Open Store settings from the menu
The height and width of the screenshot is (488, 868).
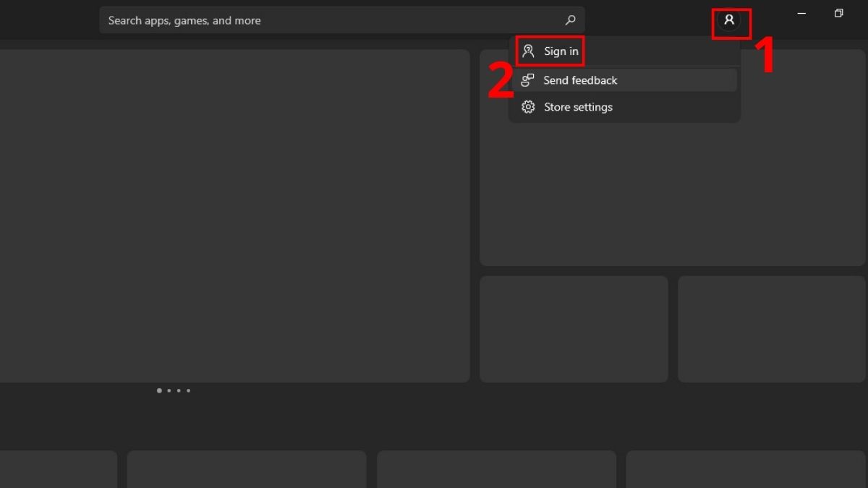pyautogui.click(x=624, y=107)
